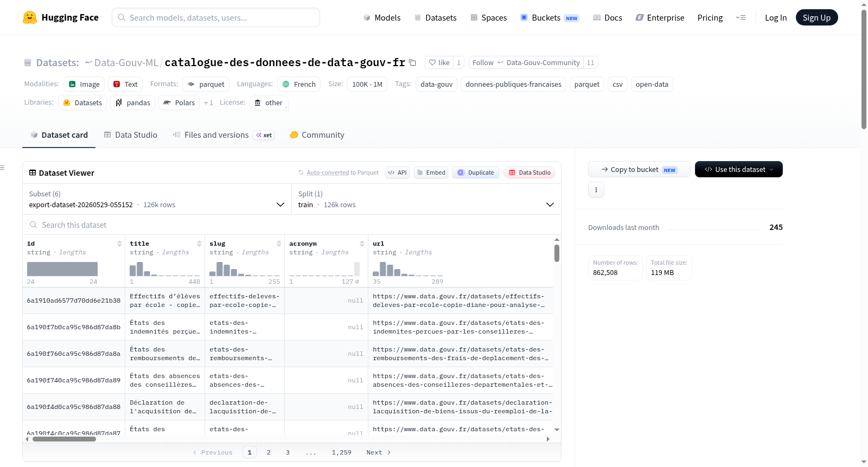Expand the Subset dropdown
The height and width of the screenshot is (467, 868).
[x=157, y=199]
